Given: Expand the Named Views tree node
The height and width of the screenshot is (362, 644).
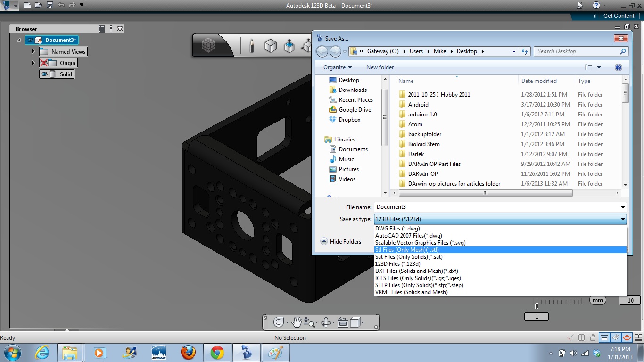Looking at the screenshot, I should coord(33,51).
